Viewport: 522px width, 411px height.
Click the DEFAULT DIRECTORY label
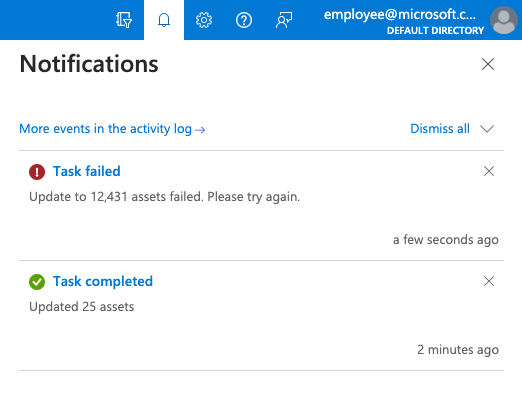tap(435, 30)
